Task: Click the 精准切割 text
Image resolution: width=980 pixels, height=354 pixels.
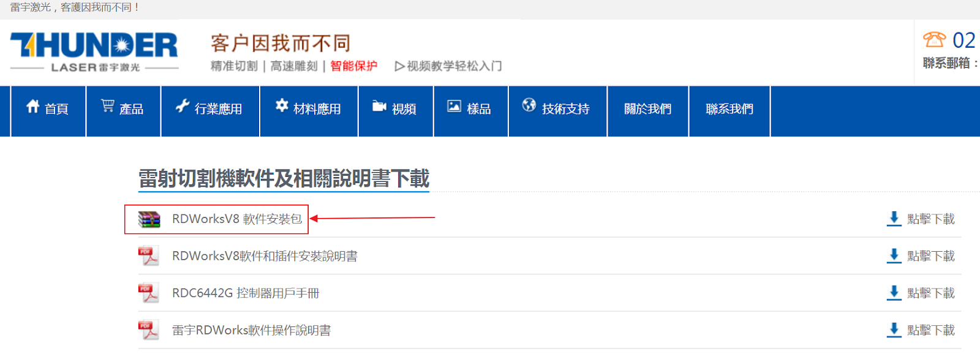Action: 234,66
